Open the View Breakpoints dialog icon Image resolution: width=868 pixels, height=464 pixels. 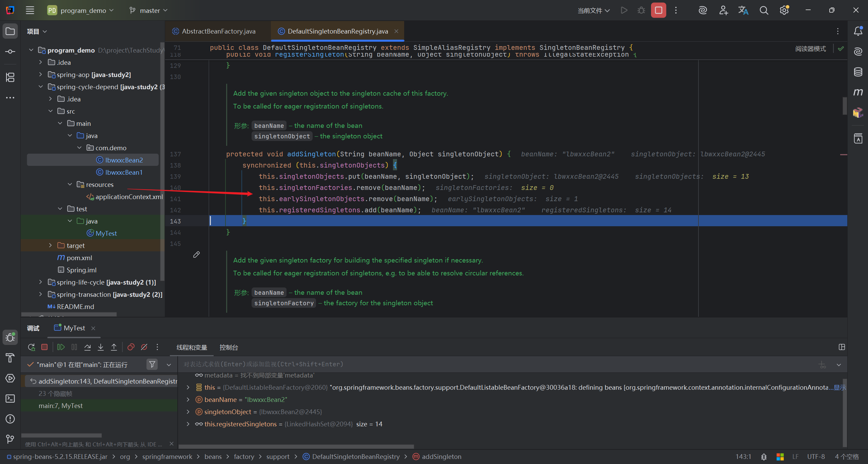pos(131,347)
